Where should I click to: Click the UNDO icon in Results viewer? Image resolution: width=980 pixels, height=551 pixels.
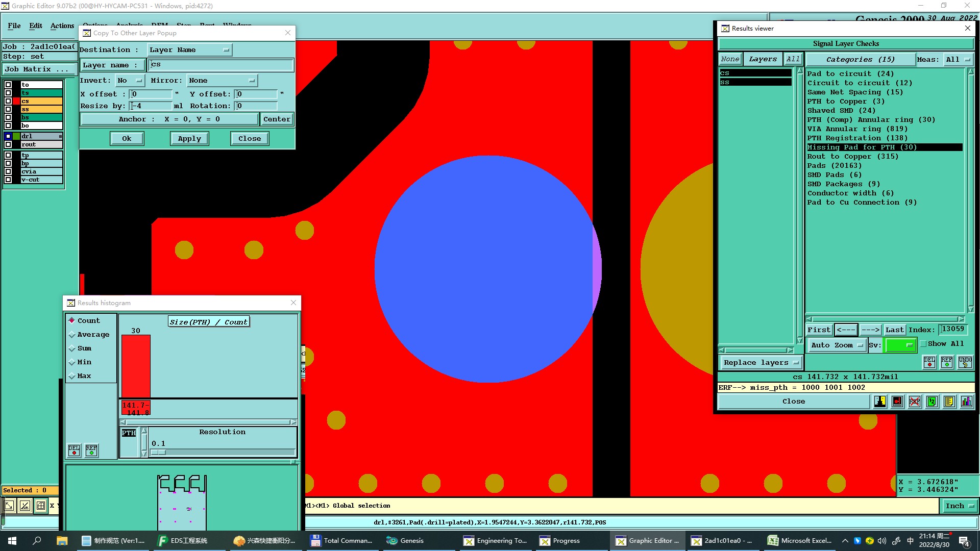pos(965,362)
